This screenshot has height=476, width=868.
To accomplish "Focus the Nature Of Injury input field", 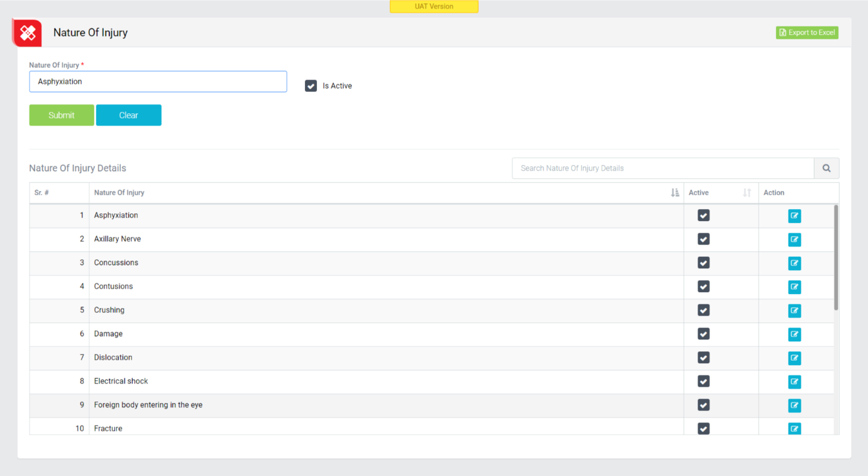I will point(158,82).
